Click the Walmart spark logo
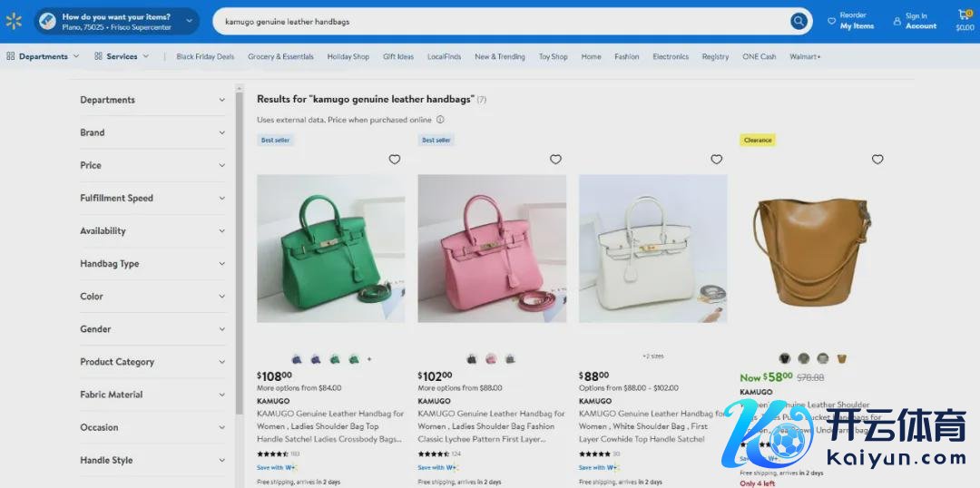 coord(14,21)
